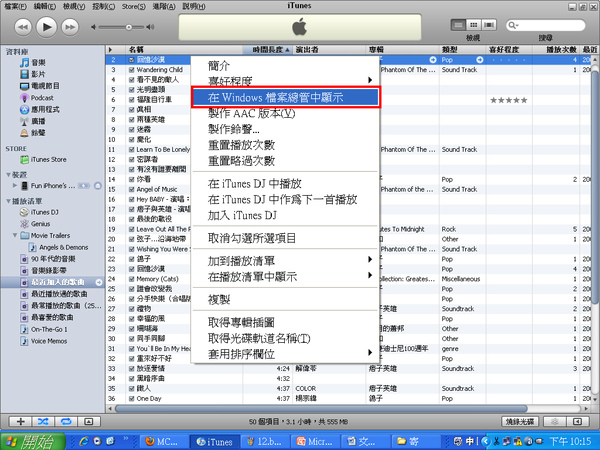Open the 套用排序欄位 submenu
The width and height of the screenshot is (600, 450).
coord(285,354)
